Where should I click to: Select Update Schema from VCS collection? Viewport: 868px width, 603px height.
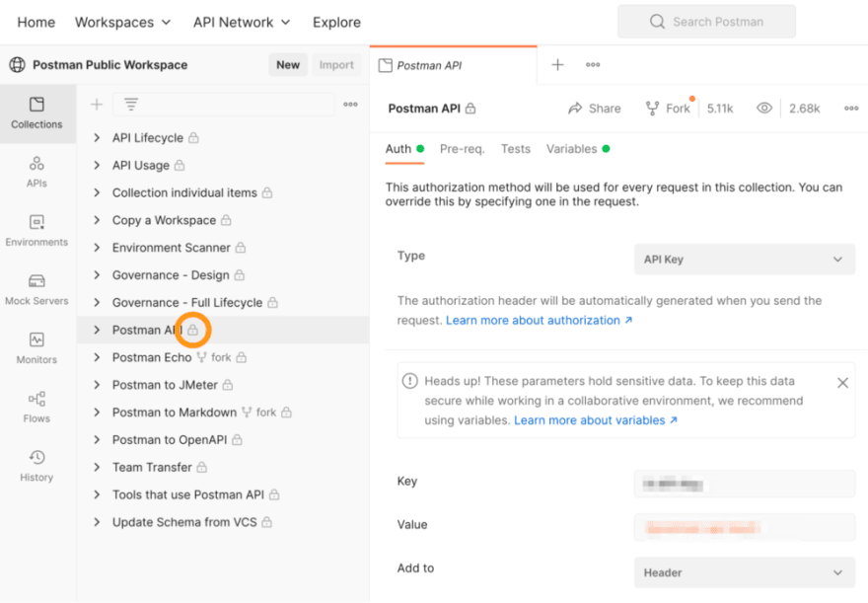184,522
